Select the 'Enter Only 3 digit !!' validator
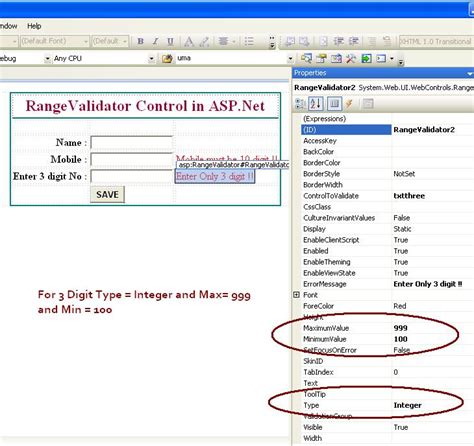The width and height of the screenshot is (474, 446). (215, 176)
